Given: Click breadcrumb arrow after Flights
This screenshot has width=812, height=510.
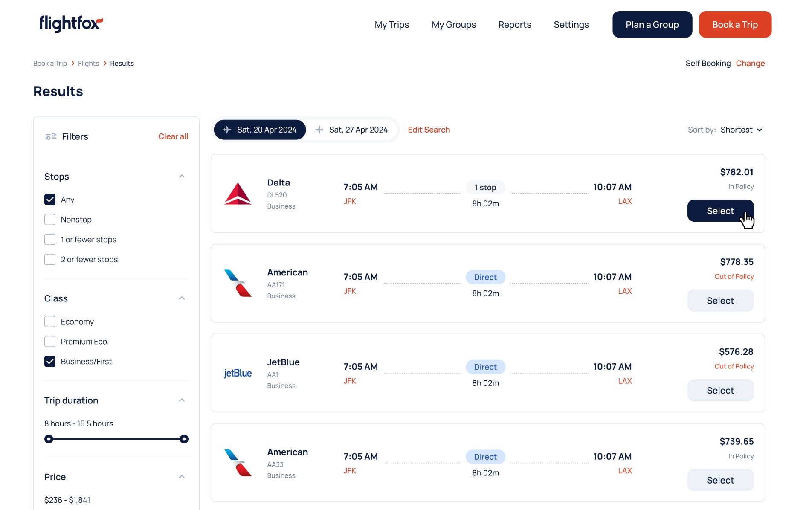Looking at the screenshot, I should [105, 63].
